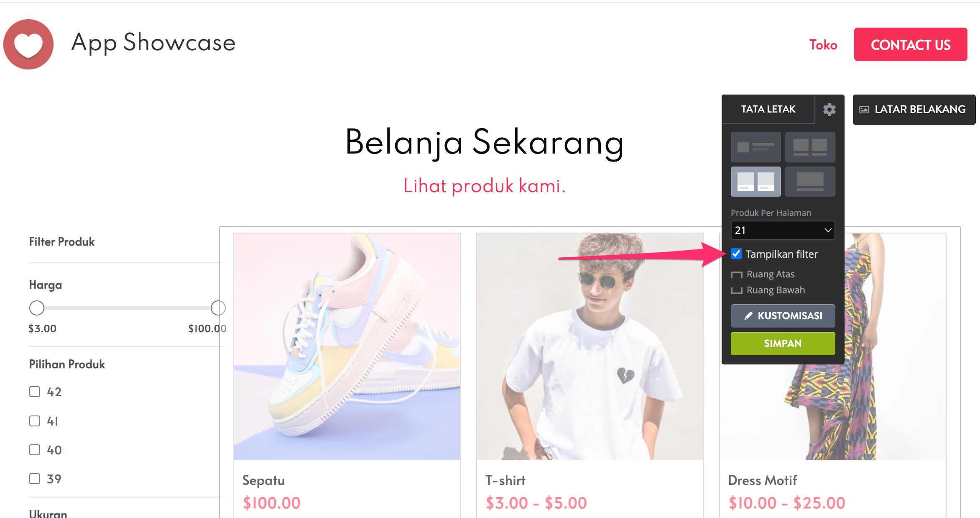This screenshot has height=518, width=980.
Task: Open the Pilihan Produk size 42 filter
Action: point(35,392)
